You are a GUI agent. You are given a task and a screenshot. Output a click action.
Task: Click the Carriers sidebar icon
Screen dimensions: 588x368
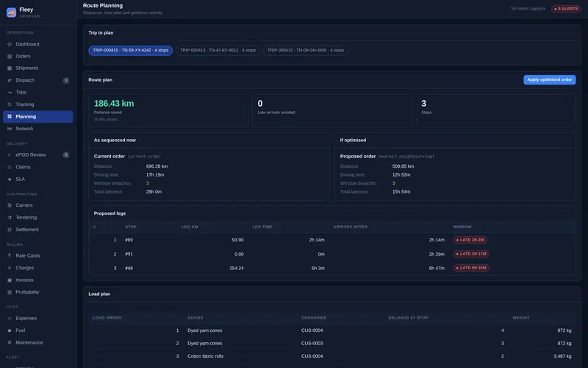pos(10,205)
